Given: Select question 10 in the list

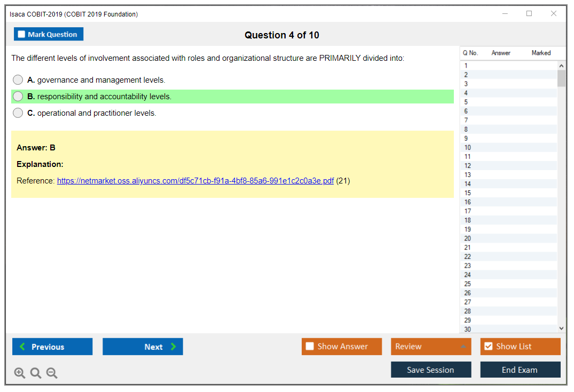Looking at the screenshot, I should click(468, 148).
